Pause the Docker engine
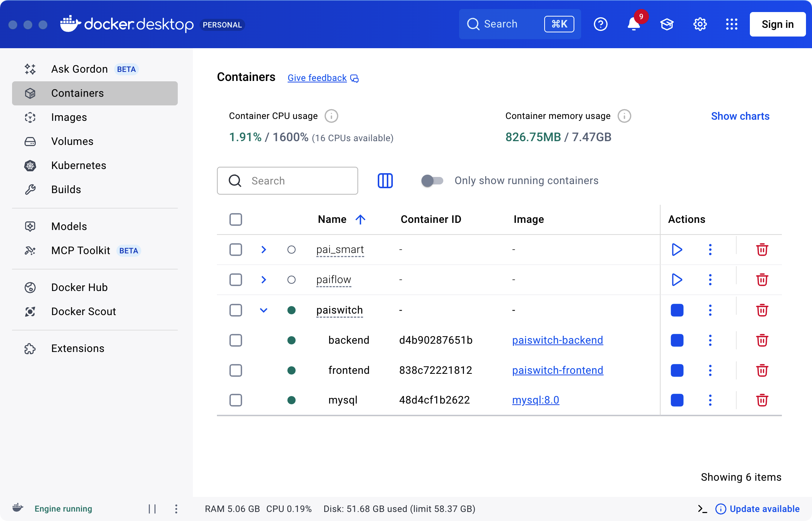Image resolution: width=812 pixels, height=521 pixels. point(152,509)
